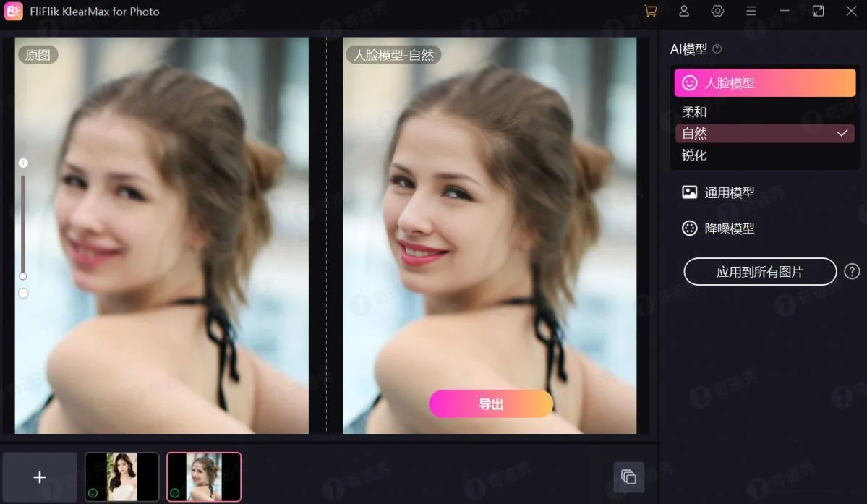Open the hamburger menu in title bar

[x=751, y=12]
